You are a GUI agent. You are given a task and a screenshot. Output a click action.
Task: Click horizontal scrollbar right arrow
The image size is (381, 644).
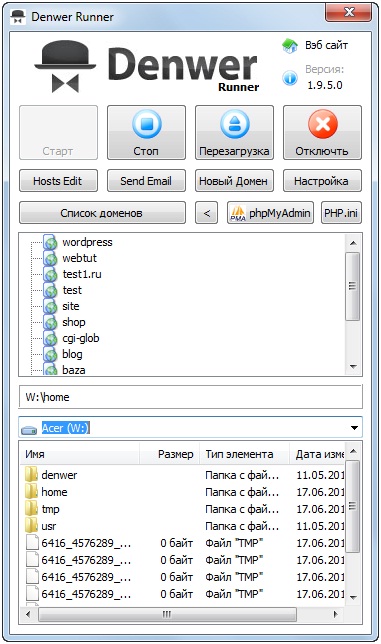(x=336, y=614)
